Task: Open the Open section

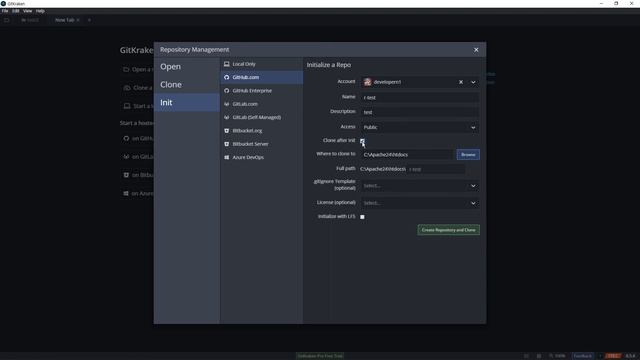Action: 187,67
